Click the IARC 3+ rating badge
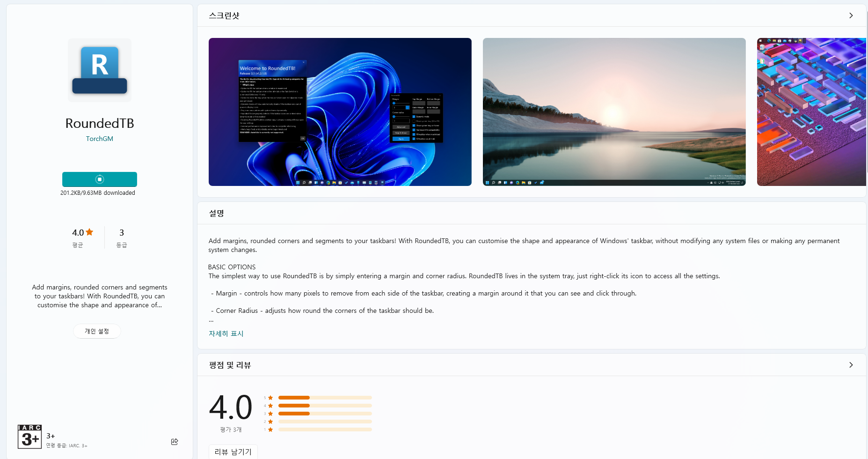Screen dimensions: 868x459 29,437
